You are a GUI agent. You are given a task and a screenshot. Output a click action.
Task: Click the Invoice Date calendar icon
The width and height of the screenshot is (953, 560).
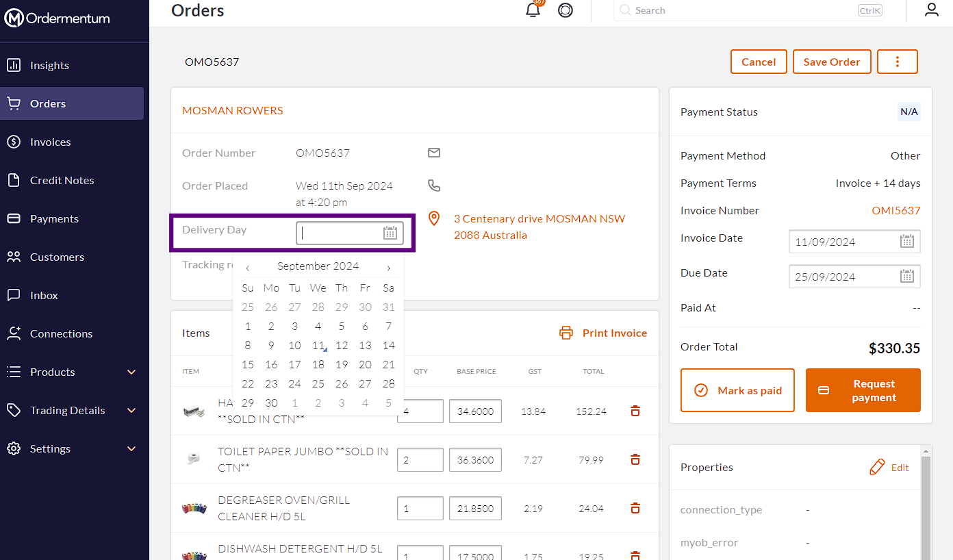907,241
